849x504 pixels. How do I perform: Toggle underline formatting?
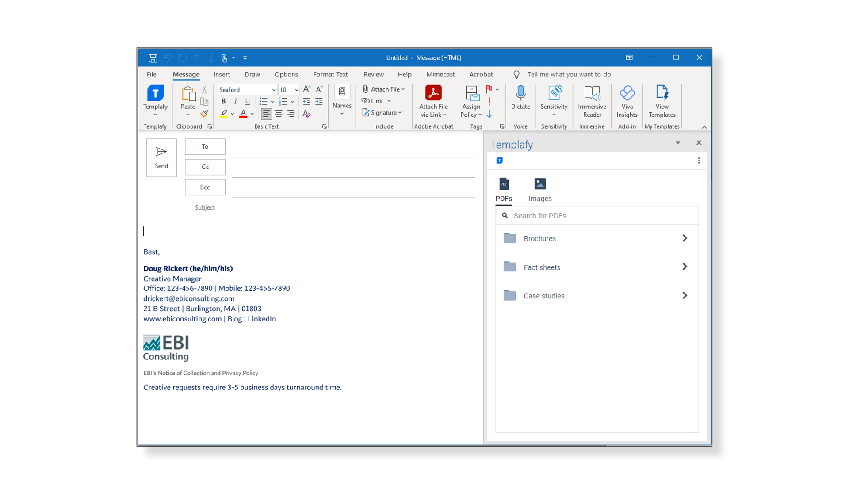[247, 101]
